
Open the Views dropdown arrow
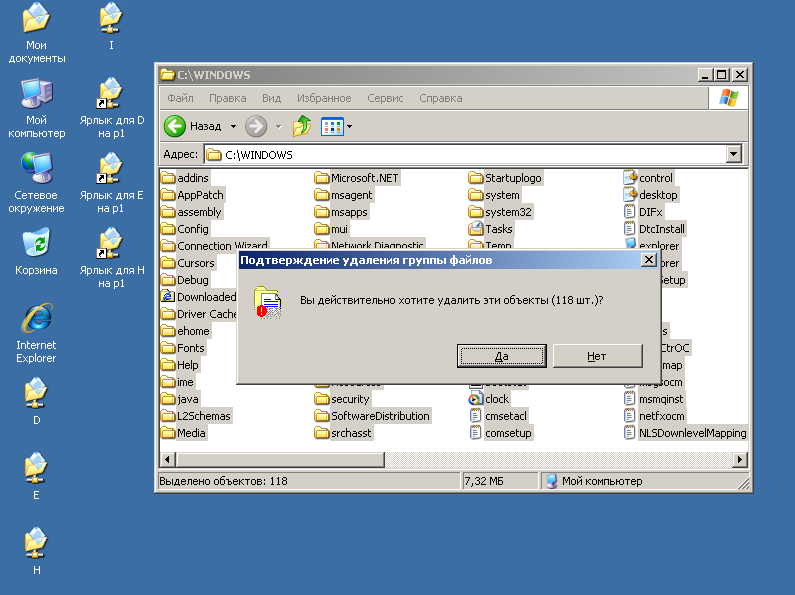point(349,127)
